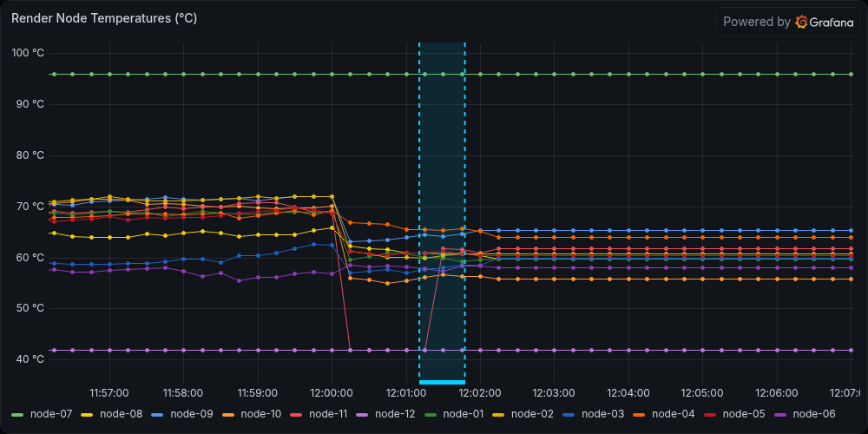This screenshot has height=434, width=868.
Task: Click the 12:02:00 time axis label
Action: tap(480, 393)
